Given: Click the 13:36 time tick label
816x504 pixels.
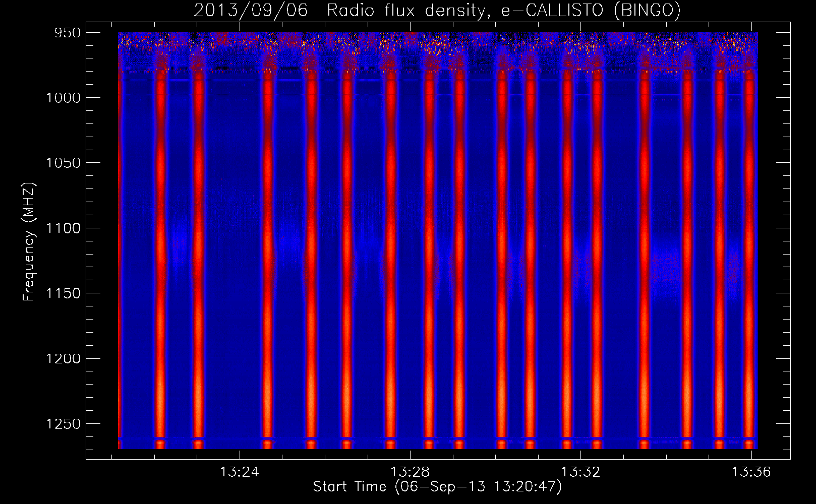Looking at the screenshot, I should (751, 472).
